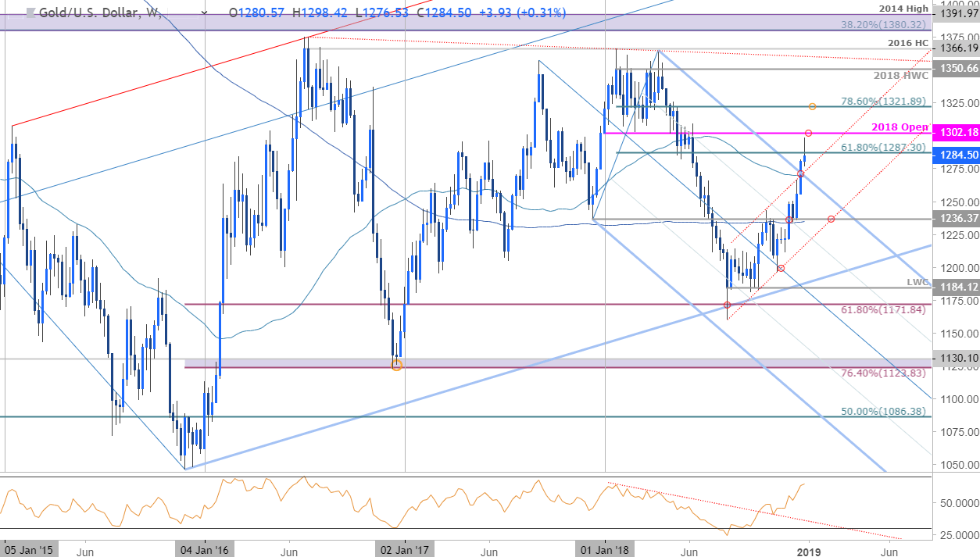Click the gray square icon before Gold/U.S. Dollar

[30, 13]
